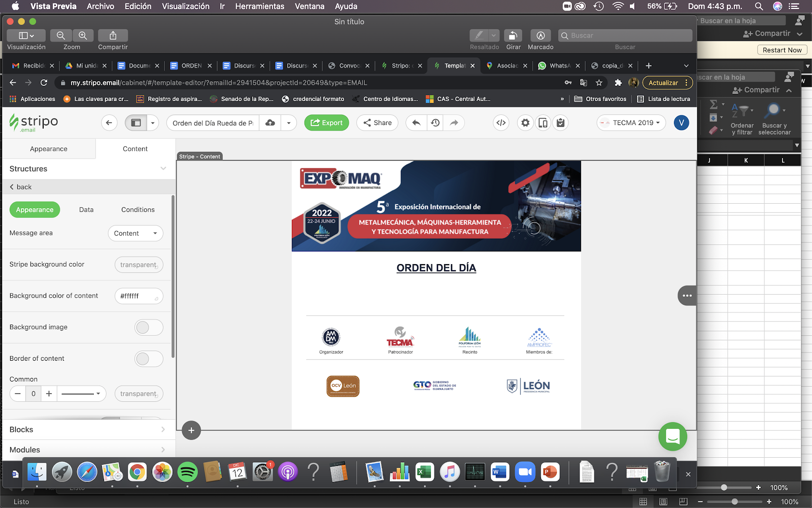Screen dimensions: 812x508
Task: Open Stripo settings gear icon
Action: click(525, 122)
